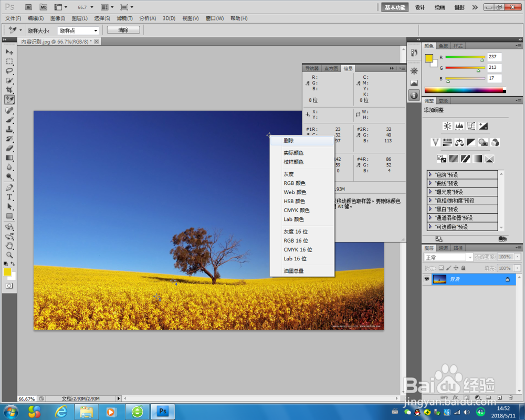Toggle lock image pixels
This screenshot has height=420, width=525.
pyautogui.click(x=449, y=268)
